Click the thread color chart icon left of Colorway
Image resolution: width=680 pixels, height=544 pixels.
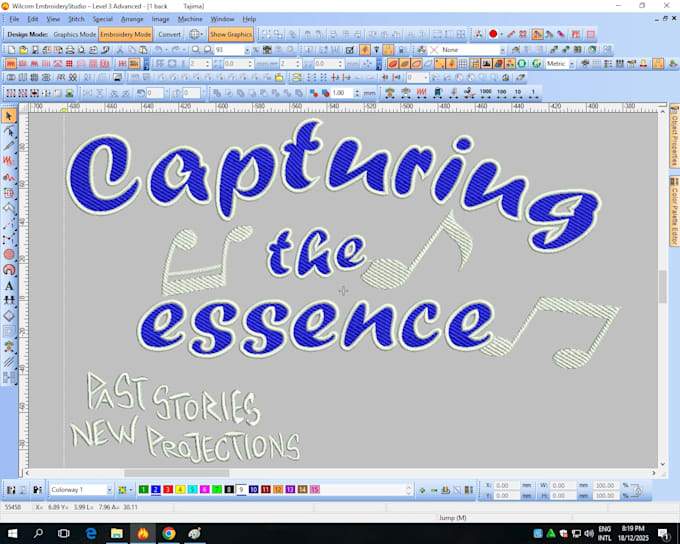(x=37, y=490)
